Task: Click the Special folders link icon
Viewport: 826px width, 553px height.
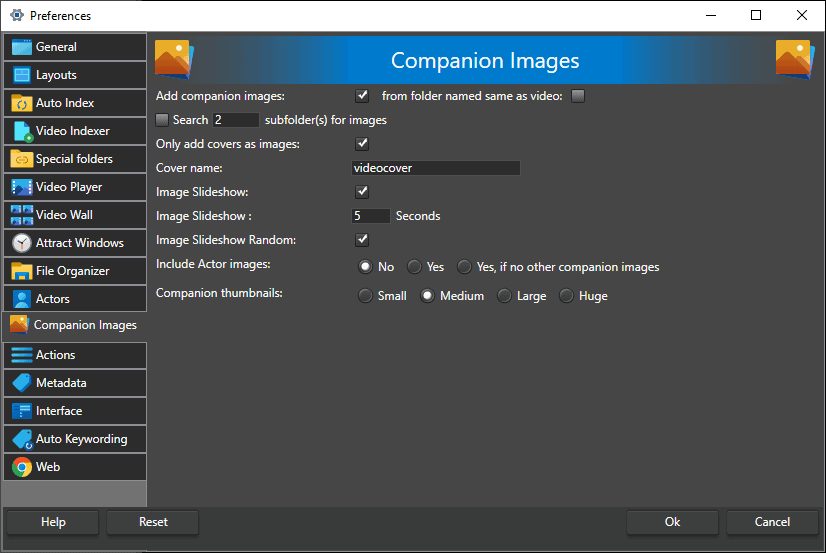Action: [22, 159]
